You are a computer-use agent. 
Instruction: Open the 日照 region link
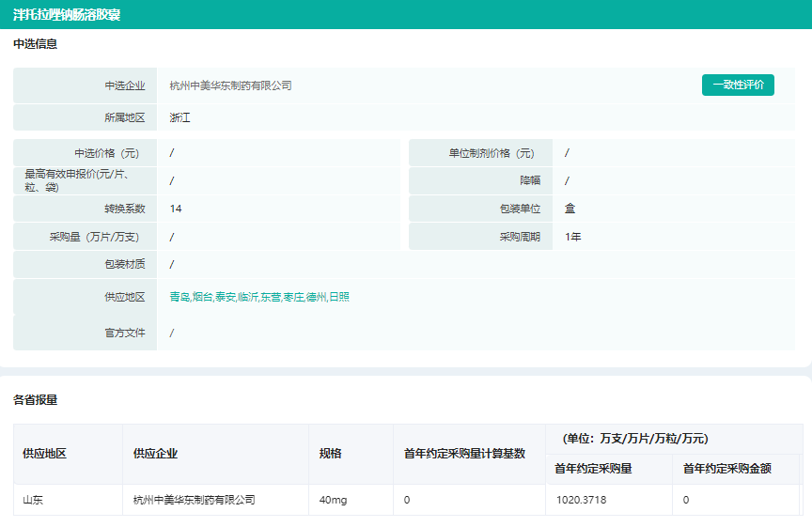(339, 297)
